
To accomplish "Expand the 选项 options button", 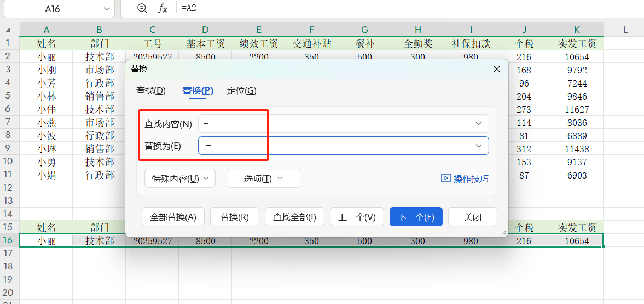I will point(264,179).
